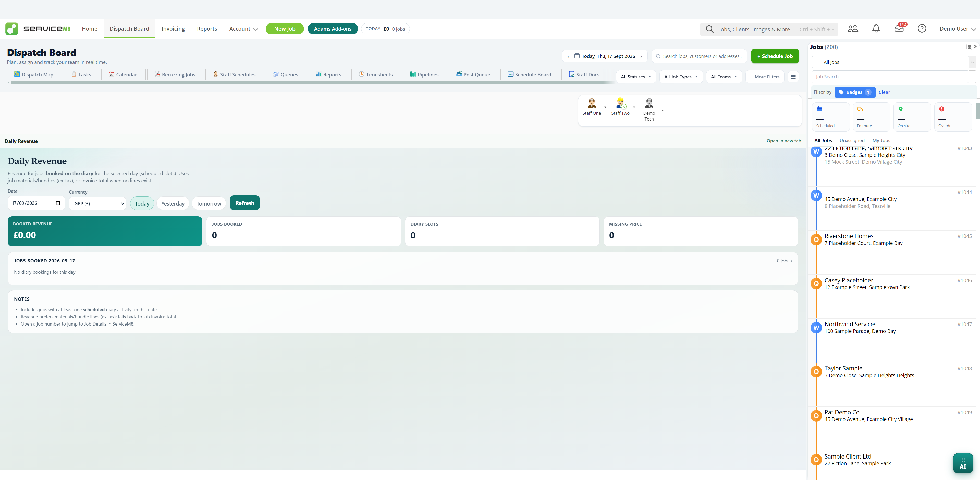Image resolution: width=980 pixels, height=480 pixels.
Task: Open the inbox icon with 142 badge
Action: (x=899, y=28)
